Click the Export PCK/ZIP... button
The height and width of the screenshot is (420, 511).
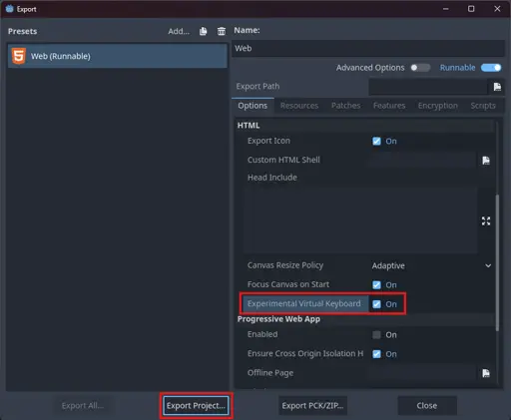[312, 406]
